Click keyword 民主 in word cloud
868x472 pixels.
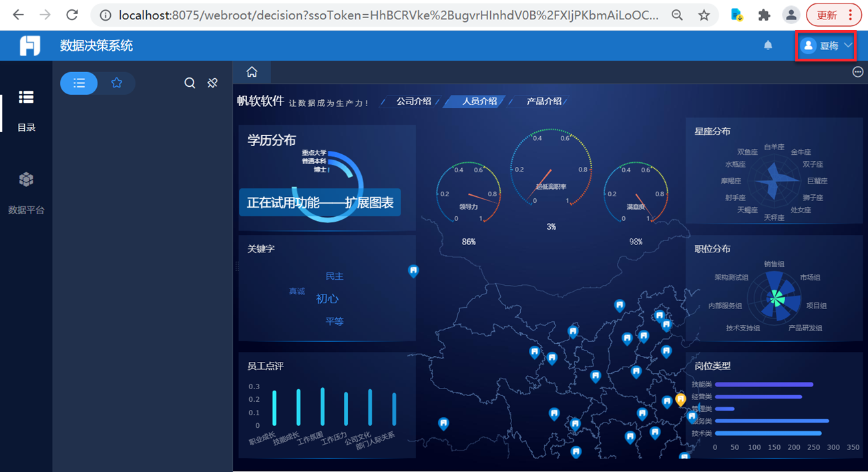click(335, 276)
